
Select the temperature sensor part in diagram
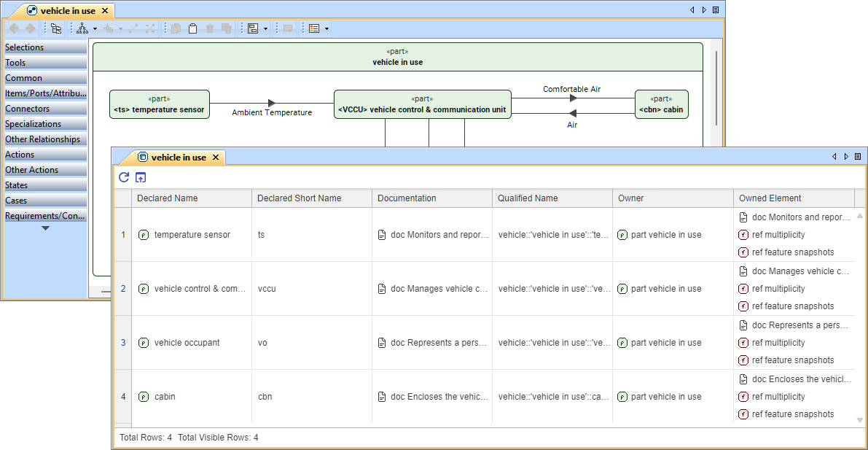click(x=160, y=104)
